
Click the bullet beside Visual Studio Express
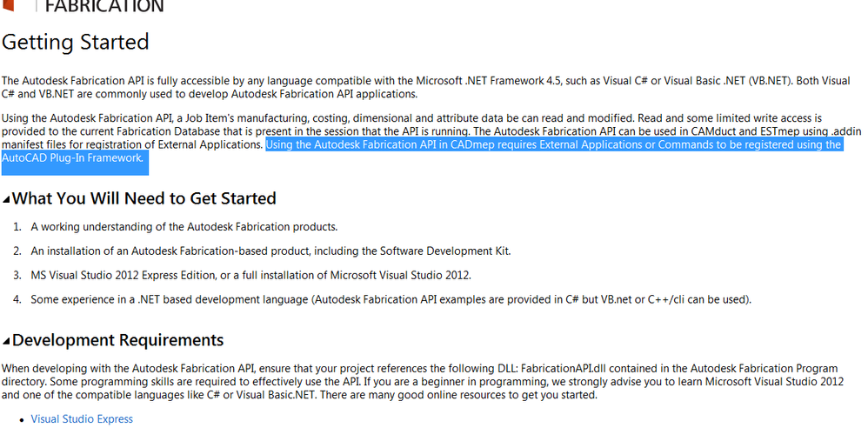[21, 420]
